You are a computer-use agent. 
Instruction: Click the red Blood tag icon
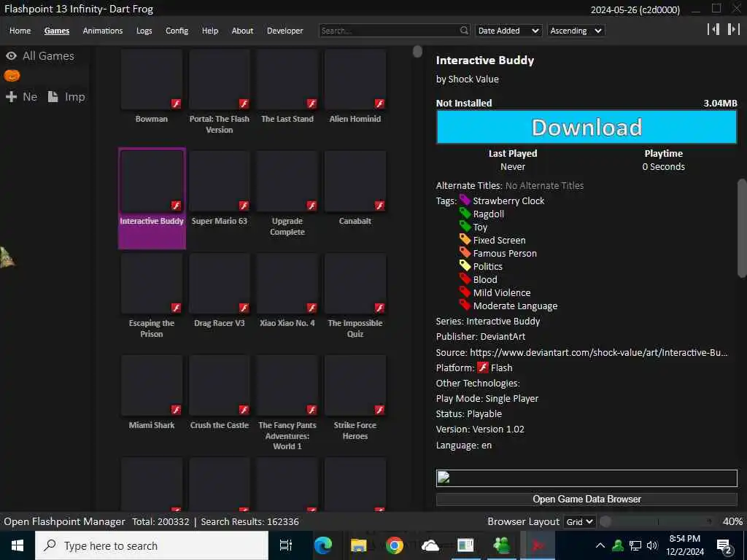click(x=465, y=279)
